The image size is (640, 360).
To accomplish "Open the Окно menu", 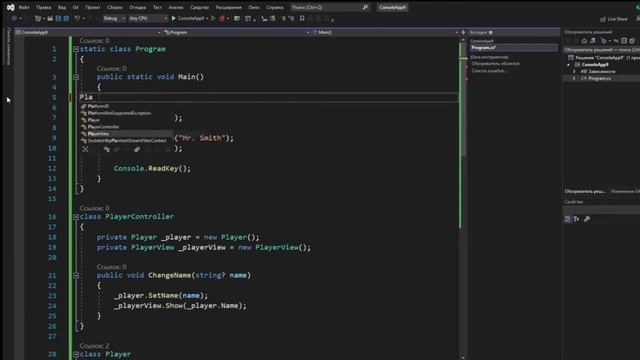I will [x=254, y=7].
